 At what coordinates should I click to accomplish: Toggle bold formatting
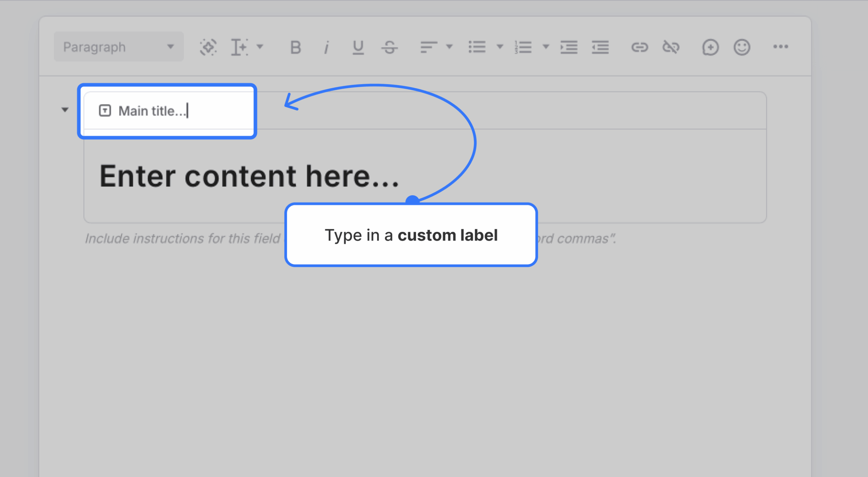pyautogui.click(x=295, y=47)
